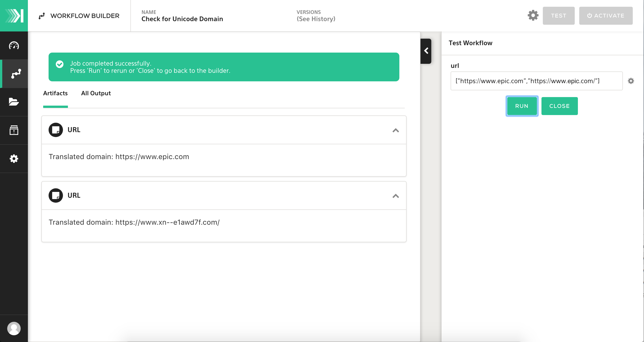Collapse the second URL artifact panel

click(x=396, y=196)
